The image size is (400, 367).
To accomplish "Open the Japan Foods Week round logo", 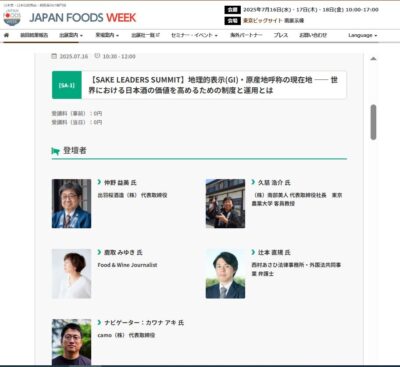I will 12,17.
